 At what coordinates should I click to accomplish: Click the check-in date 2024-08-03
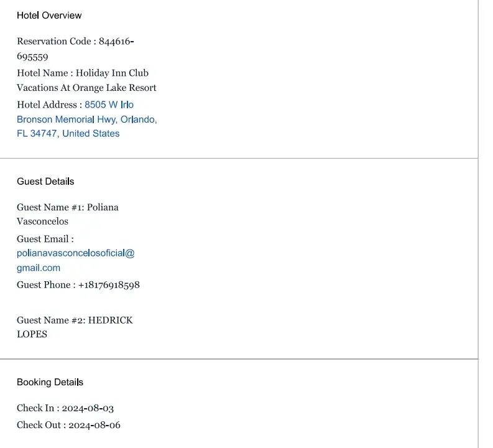88,408
